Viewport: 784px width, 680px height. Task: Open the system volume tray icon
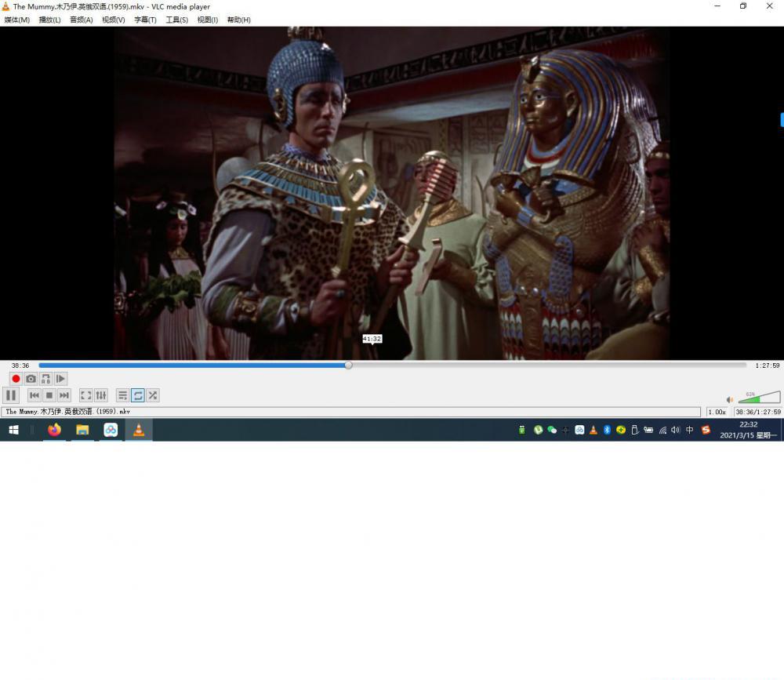pos(676,430)
